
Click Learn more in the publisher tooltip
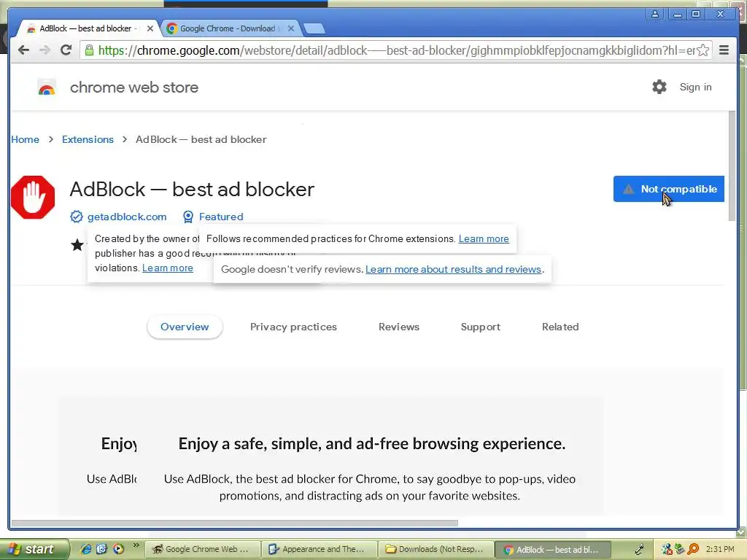[x=168, y=268]
